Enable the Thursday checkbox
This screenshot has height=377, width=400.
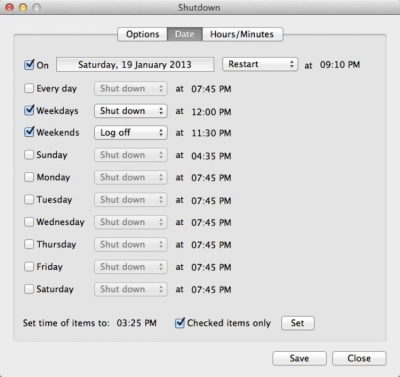pos(29,244)
